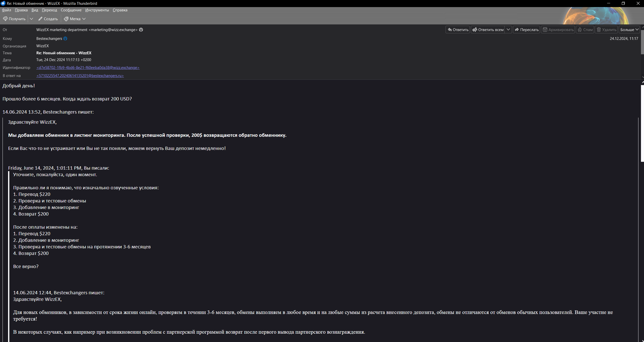Click the pencil icon on Создать

click(x=40, y=19)
